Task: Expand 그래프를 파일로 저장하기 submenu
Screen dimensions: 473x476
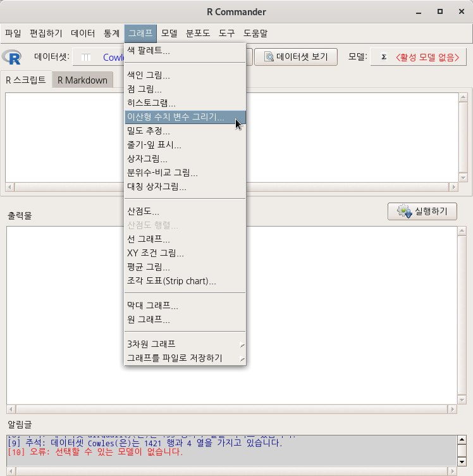Action: (x=185, y=358)
